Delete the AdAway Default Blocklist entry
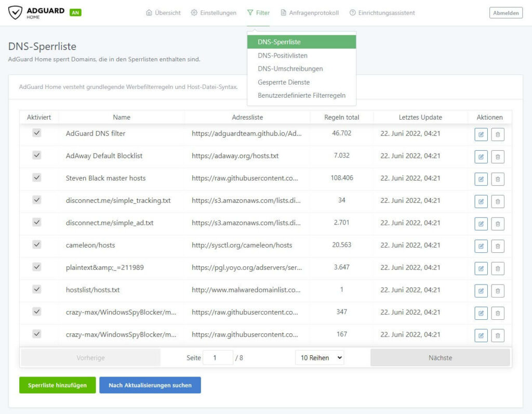Screen dimensions: 532x414 pyautogui.click(x=497, y=157)
